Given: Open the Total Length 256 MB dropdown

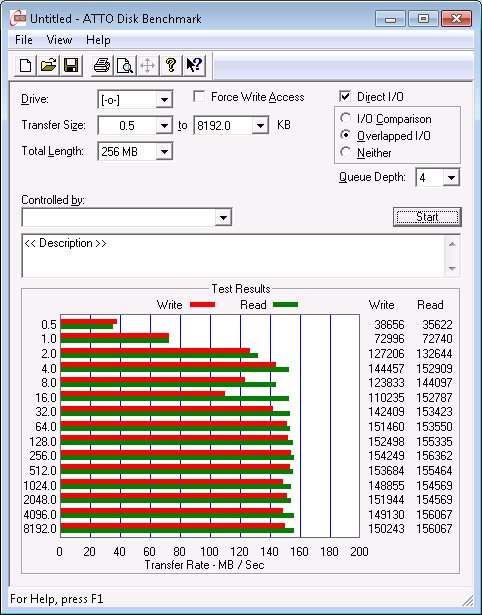Looking at the screenshot, I should tap(164, 151).
